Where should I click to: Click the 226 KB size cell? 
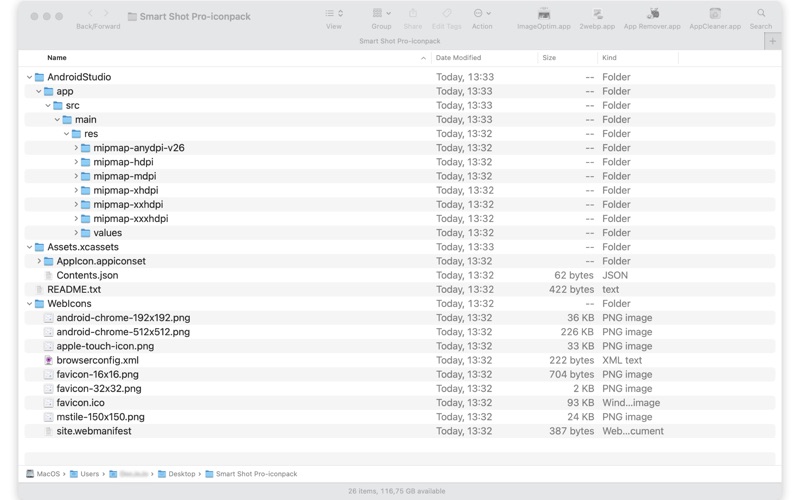point(577,332)
